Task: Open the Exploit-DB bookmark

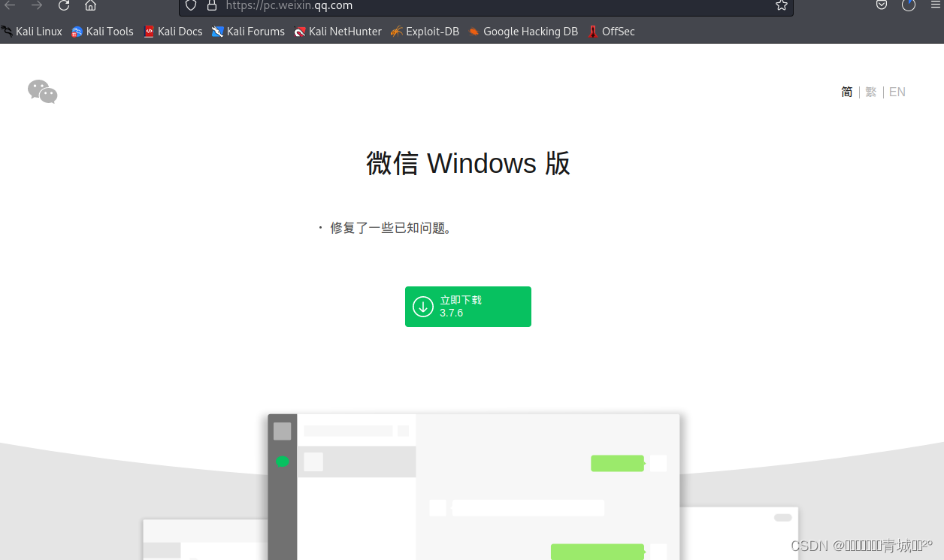Action: [425, 32]
